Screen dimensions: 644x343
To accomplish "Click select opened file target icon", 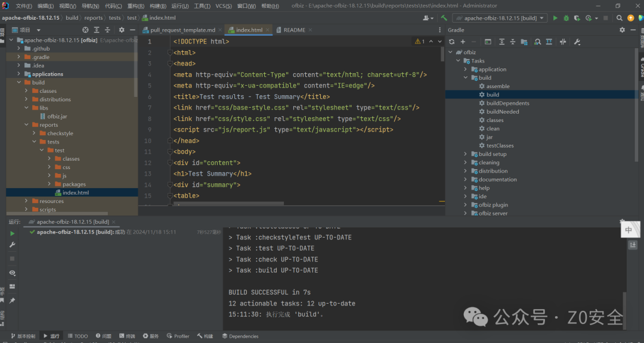I will [x=85, y=30].
